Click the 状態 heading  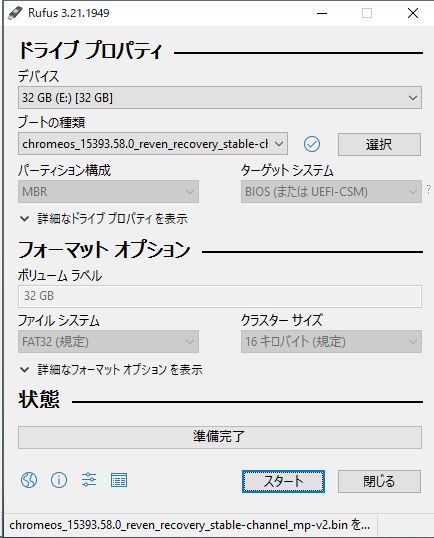tap(39, 399)
